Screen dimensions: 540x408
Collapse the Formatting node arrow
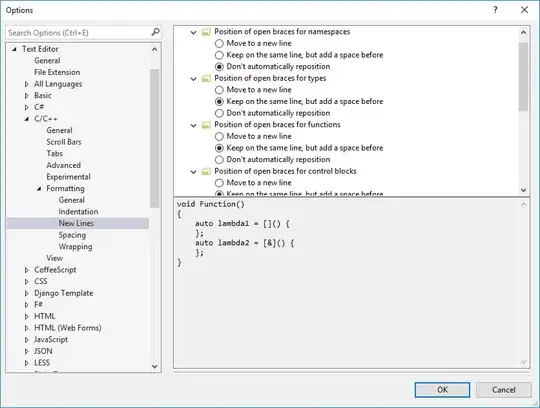coord(39,189)
